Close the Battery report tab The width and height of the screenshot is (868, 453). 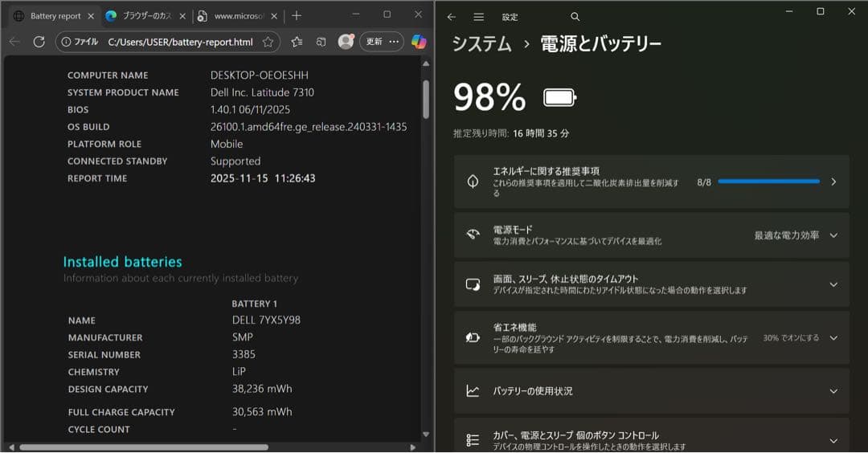[92, 16]
